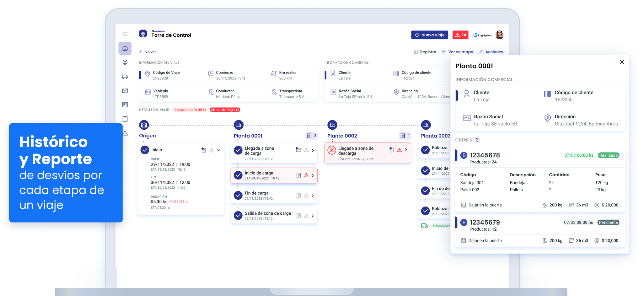Viewport: 644px width, 296px height.
Task: Expand the Inicio de carga step arrow
Action: tap(313, 176)
